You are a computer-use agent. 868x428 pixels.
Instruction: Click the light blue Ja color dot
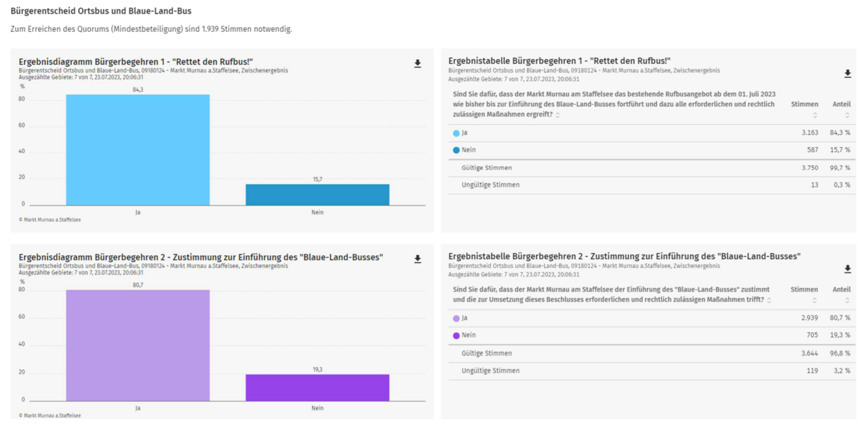tap(456, 134)
